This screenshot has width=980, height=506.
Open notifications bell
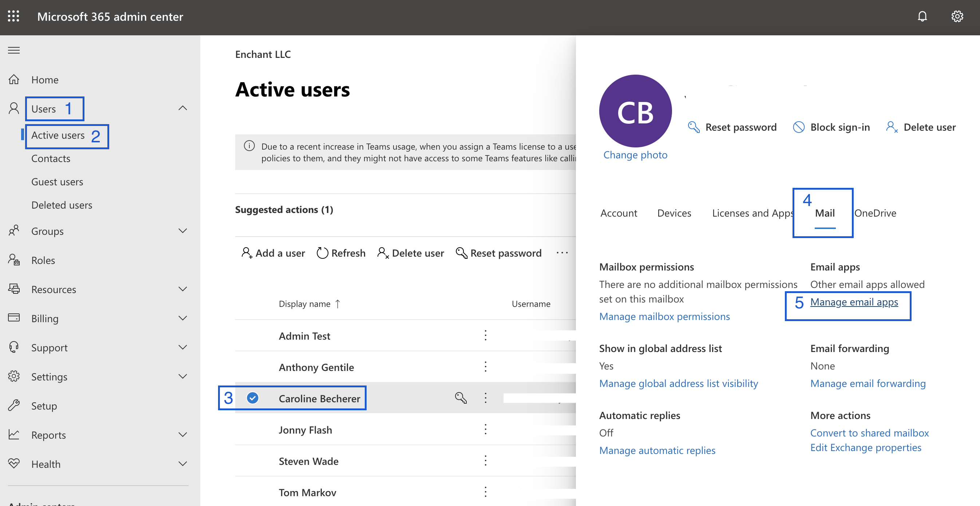(x=922, y=16)
